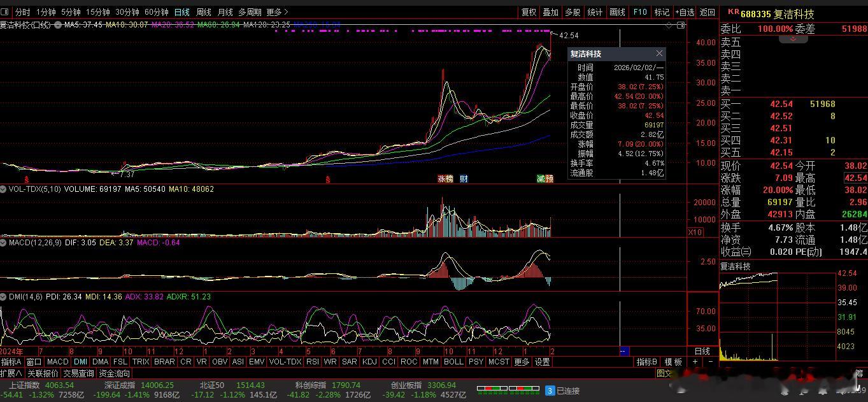Toggle the 叠加 overlay option
The height and width of the screenshot is (402, 868).
550,12
